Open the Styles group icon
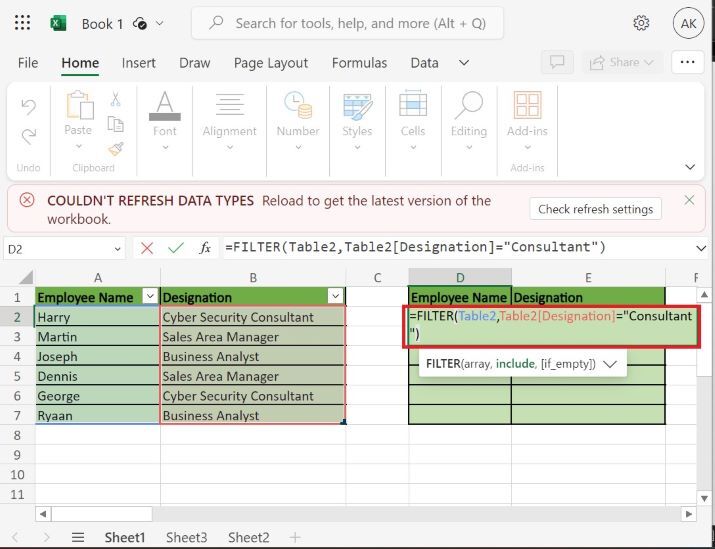715x549 pixels. pyautogui.click(x=357, y=106)
